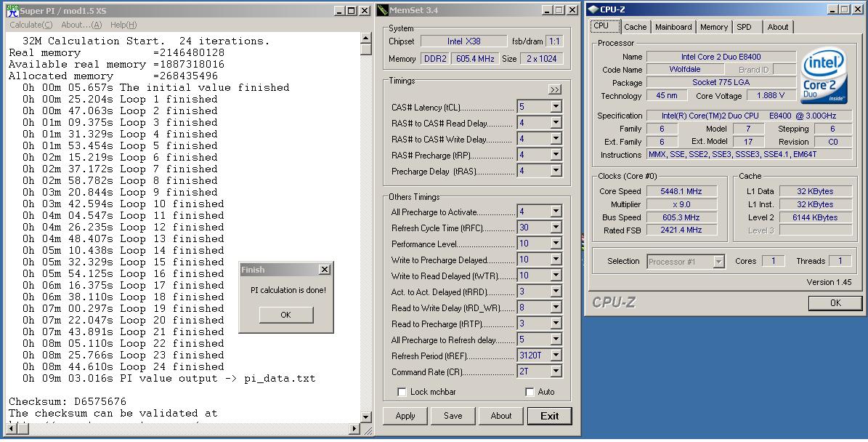Click the Code Name field Wolfdale

click(685, 69)
